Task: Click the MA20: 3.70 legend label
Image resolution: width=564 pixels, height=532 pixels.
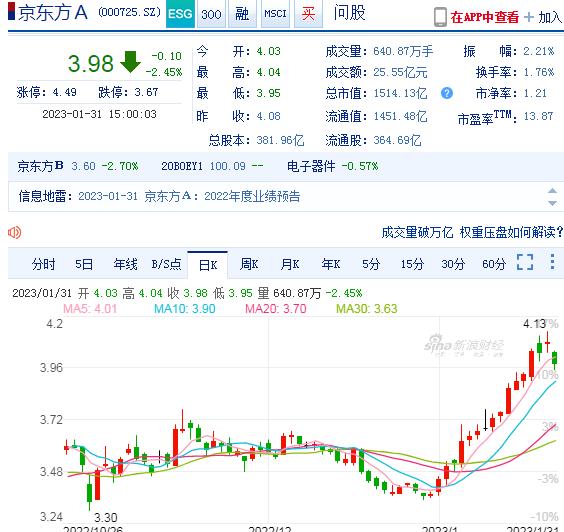Action: (x=276, y=309)
